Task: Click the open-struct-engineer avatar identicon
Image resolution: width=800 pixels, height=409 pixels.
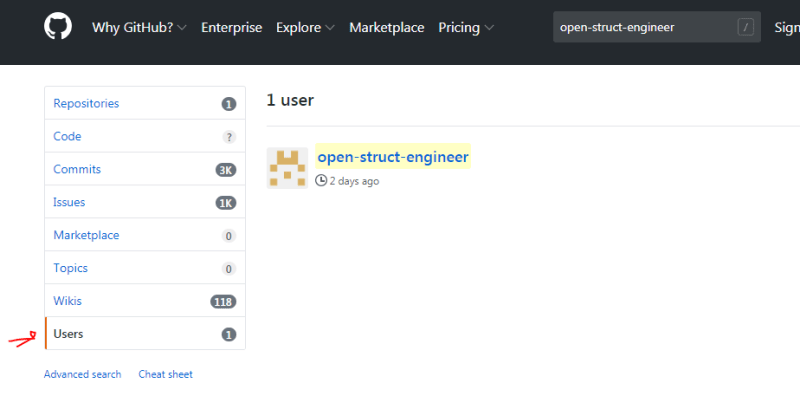Action: pos(287,168)
